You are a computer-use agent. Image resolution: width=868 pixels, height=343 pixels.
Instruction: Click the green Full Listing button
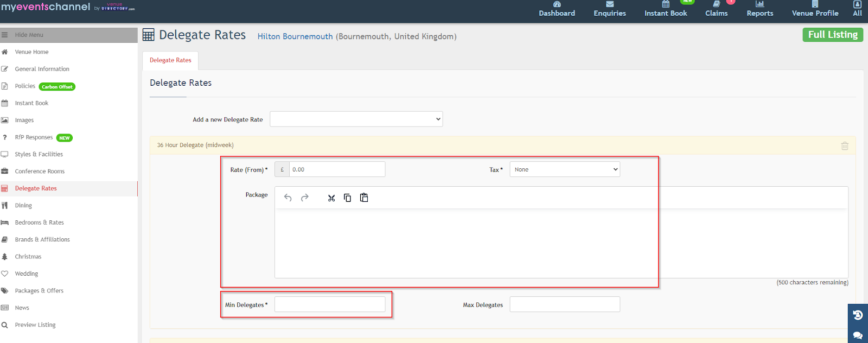click(833, 35)
